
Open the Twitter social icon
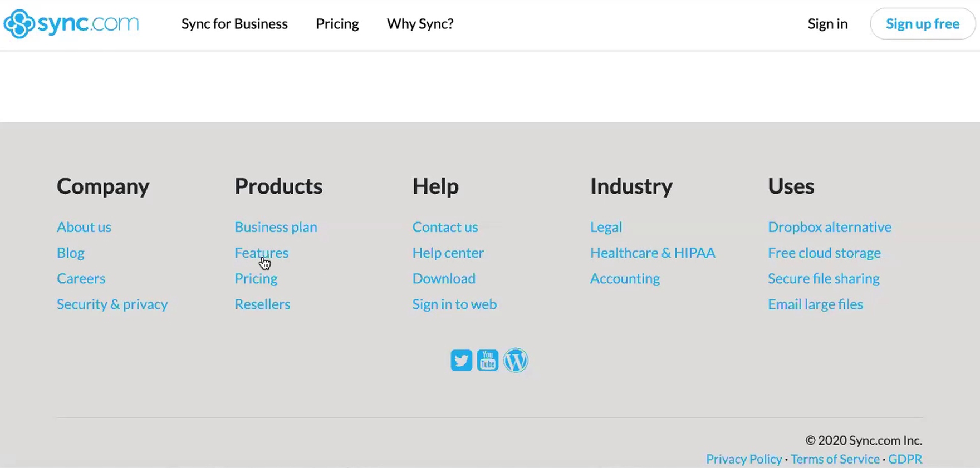tap(461, 361)
